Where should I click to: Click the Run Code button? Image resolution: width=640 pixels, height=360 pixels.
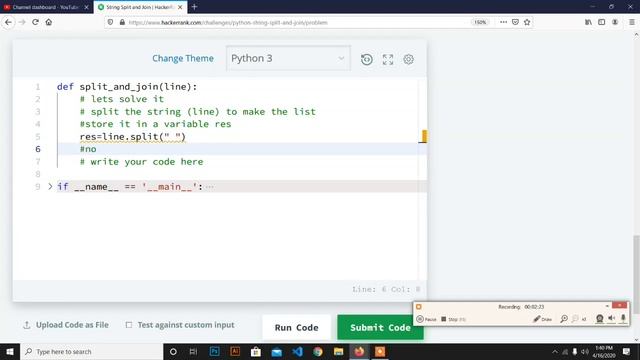tap(297, 327)
